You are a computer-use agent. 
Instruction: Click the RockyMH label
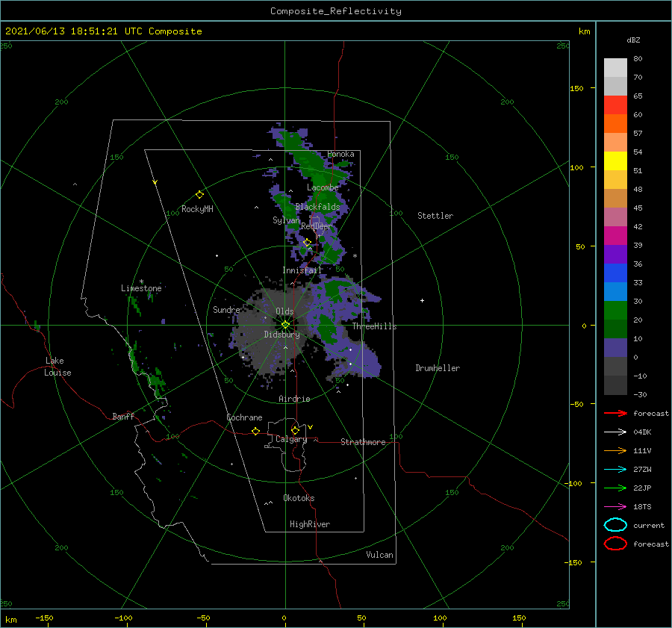click(x=197, y=209)
